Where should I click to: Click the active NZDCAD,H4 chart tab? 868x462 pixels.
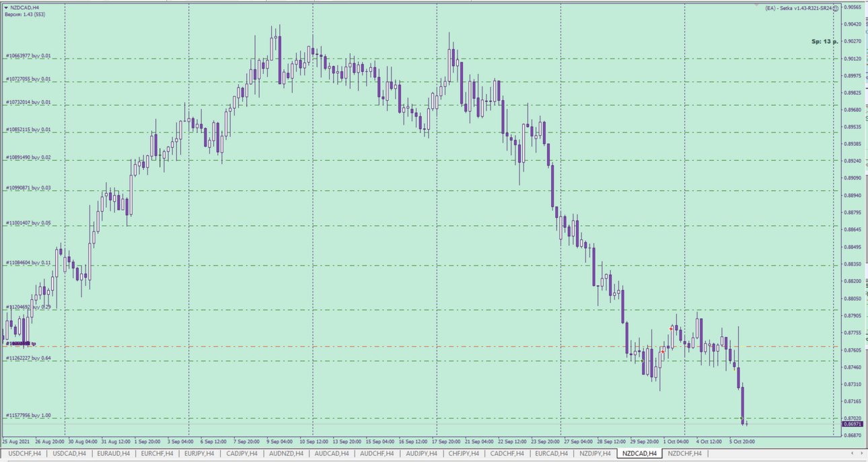(x=639, y=453)
